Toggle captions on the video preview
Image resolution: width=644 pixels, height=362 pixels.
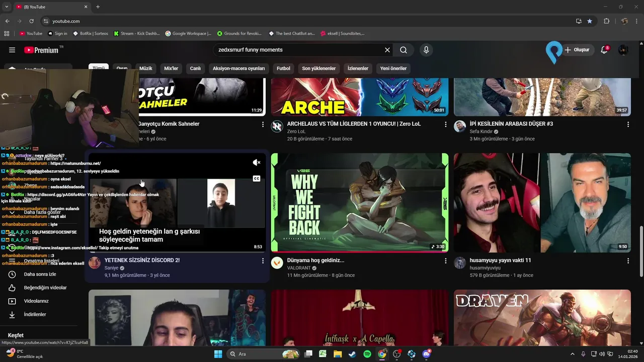(x=257, y=178)
